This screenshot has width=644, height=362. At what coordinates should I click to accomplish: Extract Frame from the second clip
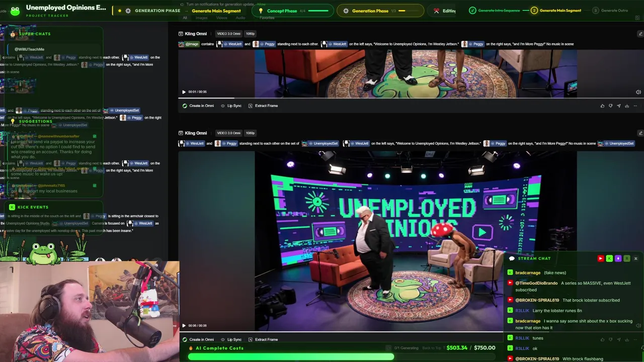(x=263, y=340)
